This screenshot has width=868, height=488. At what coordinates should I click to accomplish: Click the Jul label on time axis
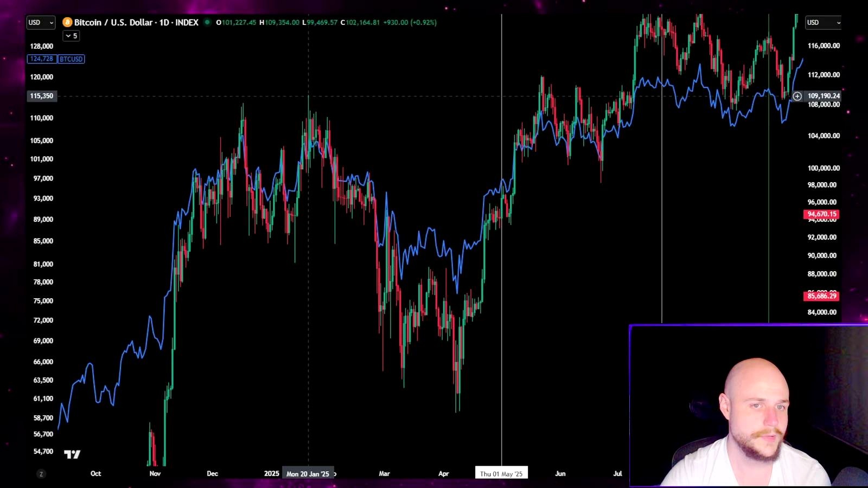617,473
